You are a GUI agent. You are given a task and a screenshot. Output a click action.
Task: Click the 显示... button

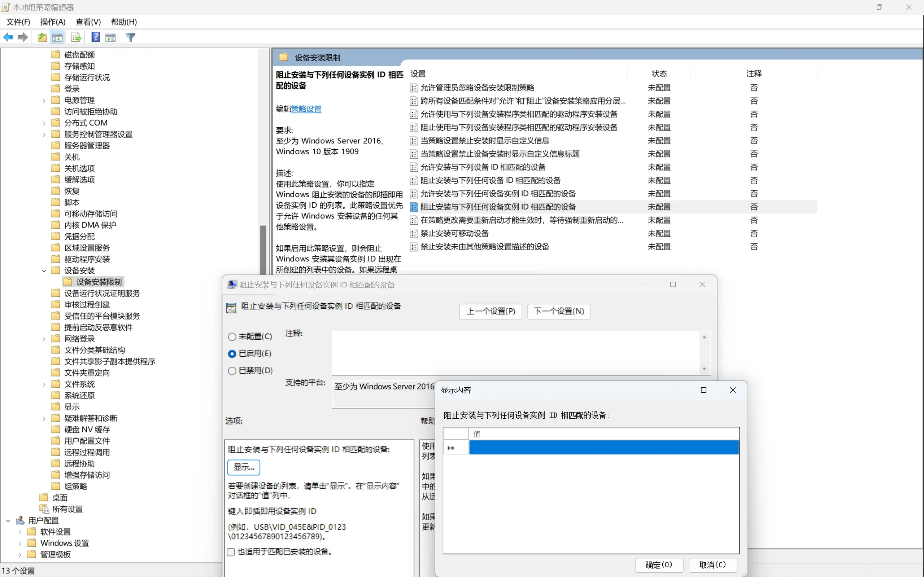(243, 467)
